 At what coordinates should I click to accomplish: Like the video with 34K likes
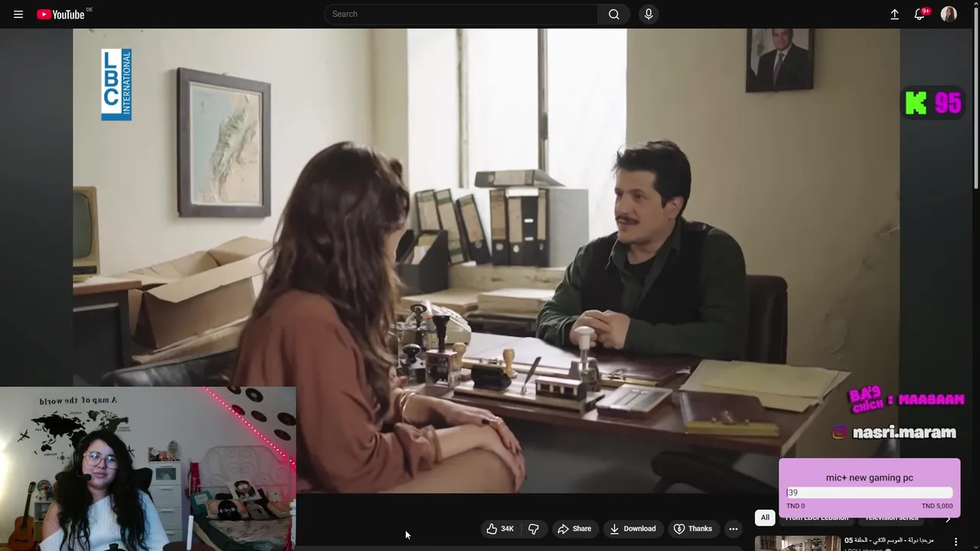[x=500, y=529]
